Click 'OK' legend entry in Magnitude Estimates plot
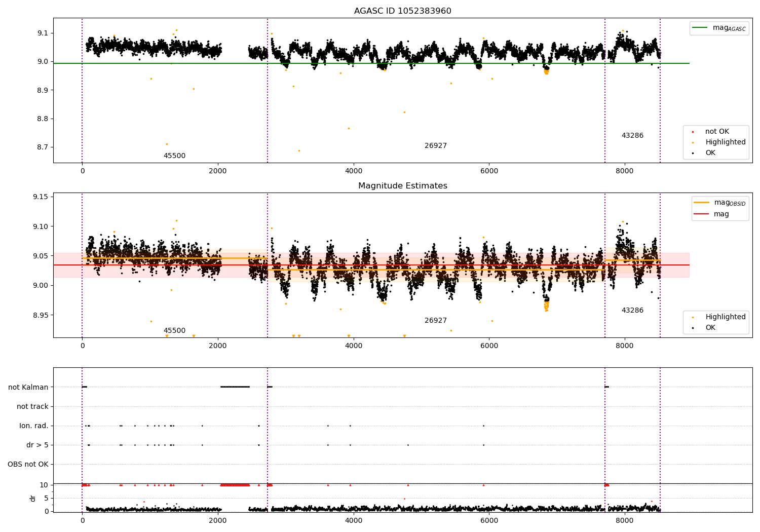The height and width of the screenshot is (532, 760). [x=704, y=327]
